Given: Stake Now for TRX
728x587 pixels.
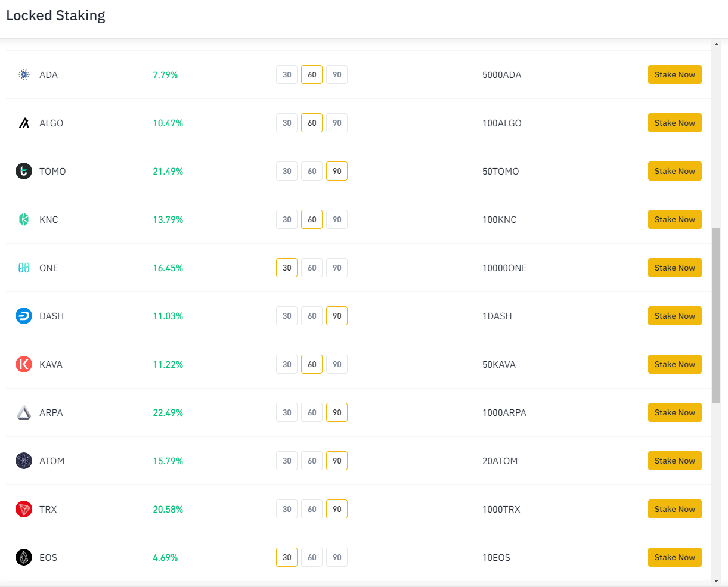Looking at the screenshot, I should pyautogui.click(x=675, y=509).
